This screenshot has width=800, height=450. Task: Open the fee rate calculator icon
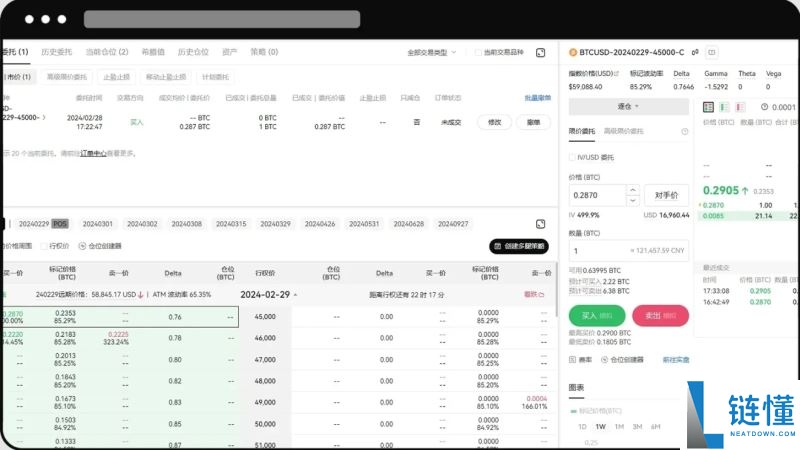click(x=572, y=360)
